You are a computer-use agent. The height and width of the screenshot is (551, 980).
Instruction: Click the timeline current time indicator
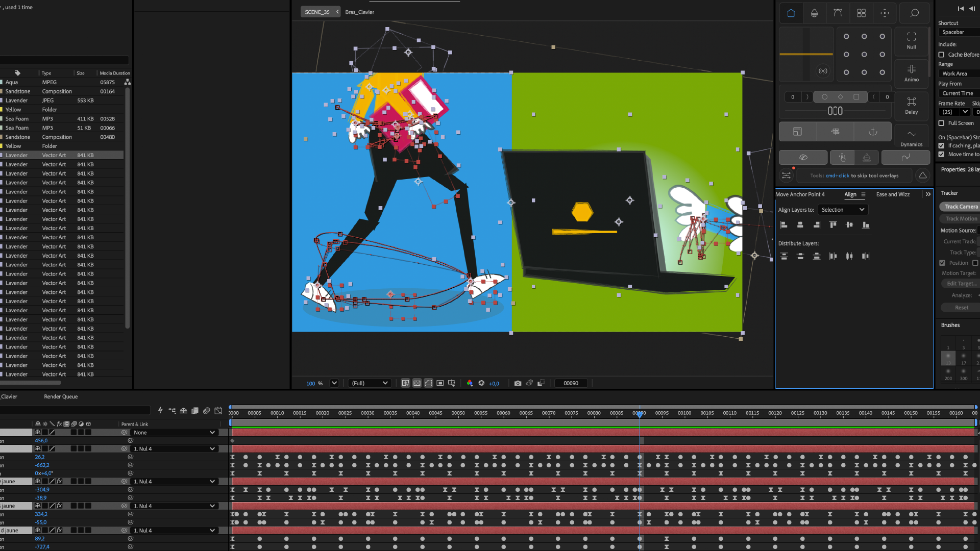(x=640, y=414)
